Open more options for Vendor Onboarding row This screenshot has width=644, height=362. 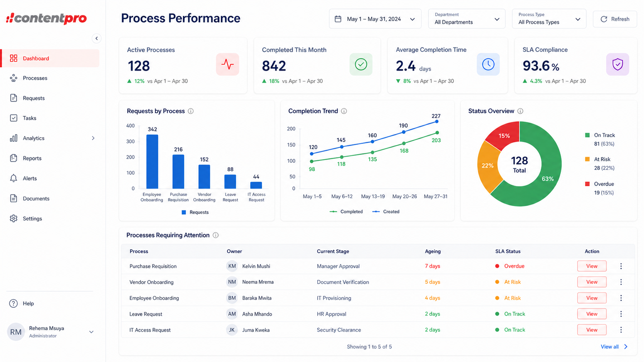(621, 282)
